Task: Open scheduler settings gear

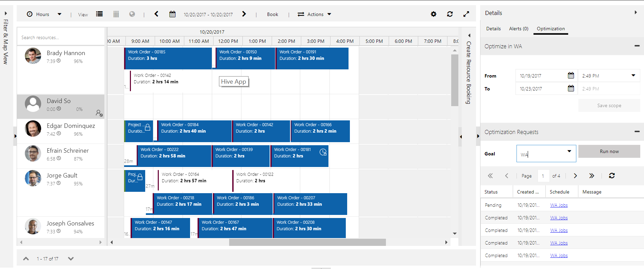Action: [434, 14]
